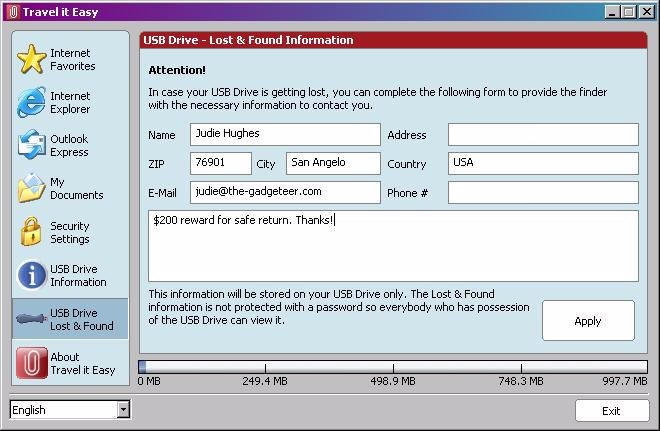Click the USB Drive Lost & Found icon
The width and height of the screenshot is (660, 431).
pyautogui.click(x=31, y=319)
